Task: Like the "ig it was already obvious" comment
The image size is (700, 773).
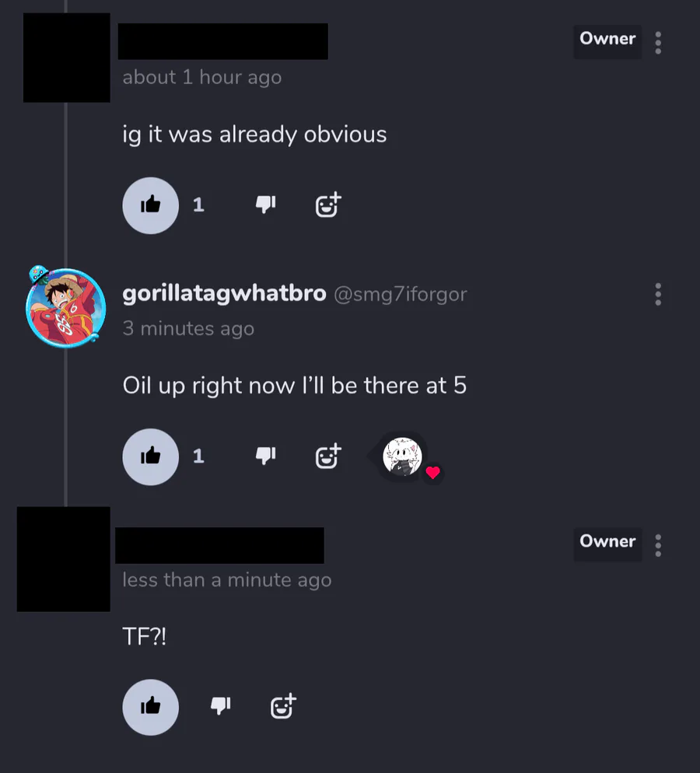Action: [150, 205]
